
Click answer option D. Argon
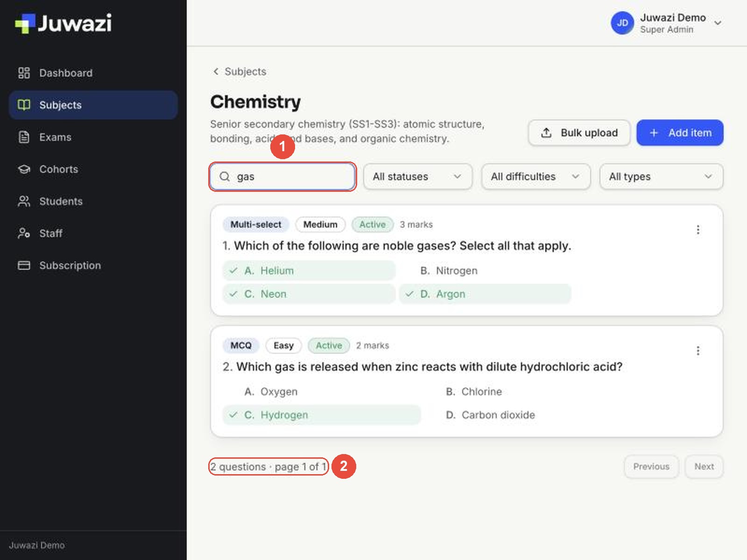pos(485,294)
